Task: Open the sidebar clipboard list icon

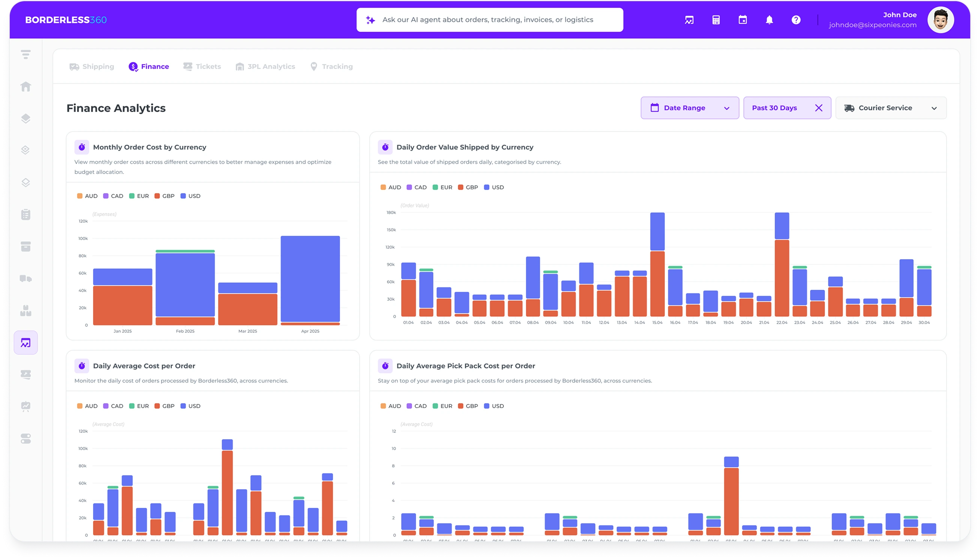Action: coord(26,215)
